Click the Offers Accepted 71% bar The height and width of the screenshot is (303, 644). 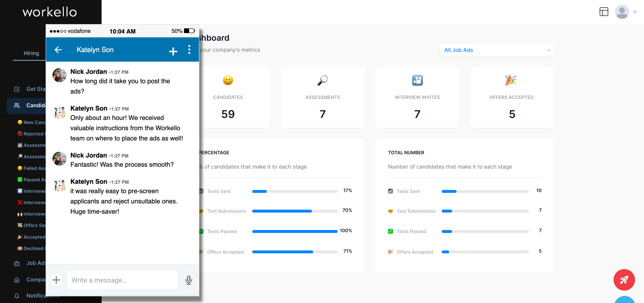coord(295,252)
